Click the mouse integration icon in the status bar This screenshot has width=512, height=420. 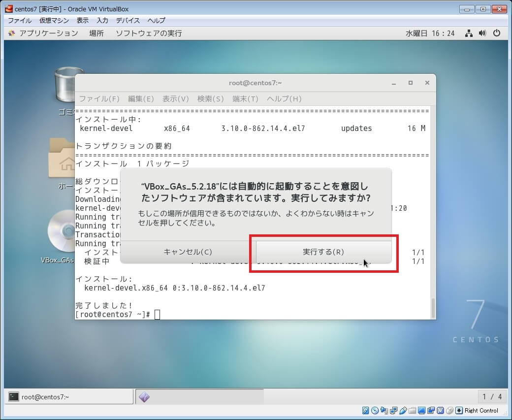(x=449, y=411)
